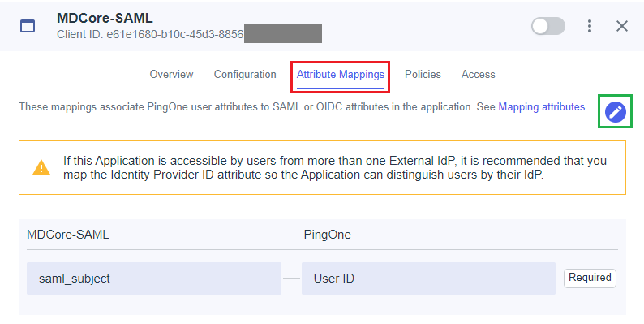The image size is (644, 324).
Task: Follow the Mapping attributes link
Action: tap(541, 107)
